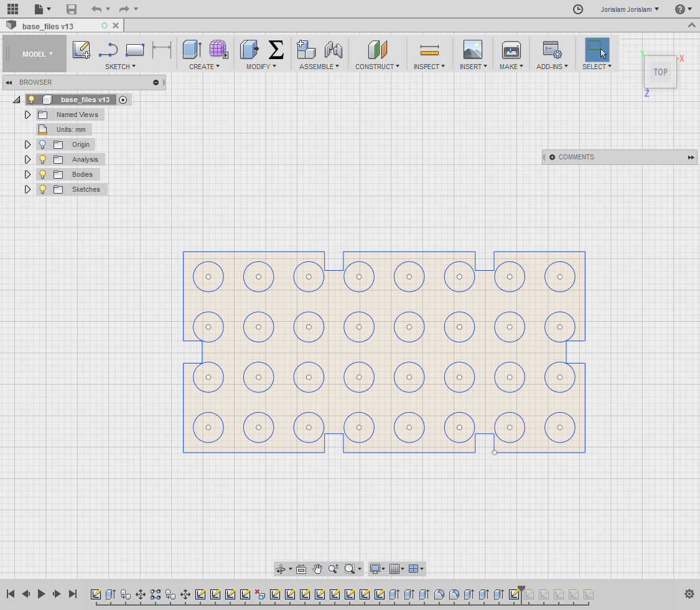Open the job status clock icon
The width and height of the screenshot is (700, 610).
click(x=577, y=9)
